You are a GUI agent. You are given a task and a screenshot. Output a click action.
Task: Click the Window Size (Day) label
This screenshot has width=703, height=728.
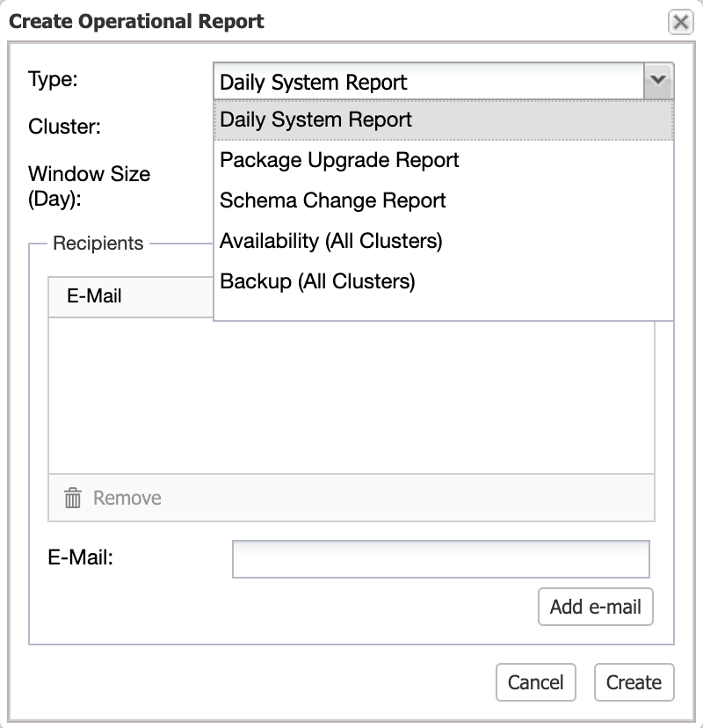point(89,186)
